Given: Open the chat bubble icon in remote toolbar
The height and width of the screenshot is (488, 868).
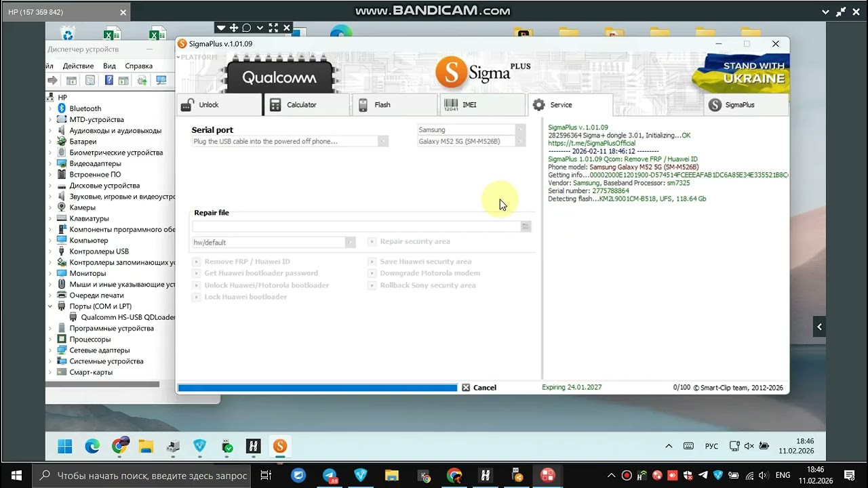Looking at the screenshot, I should 247,28.
